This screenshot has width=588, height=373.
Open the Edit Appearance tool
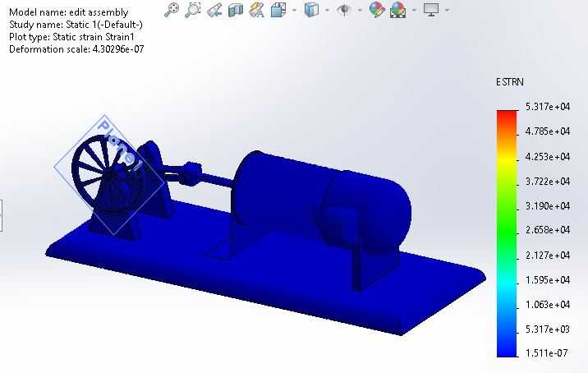(377, 10)
